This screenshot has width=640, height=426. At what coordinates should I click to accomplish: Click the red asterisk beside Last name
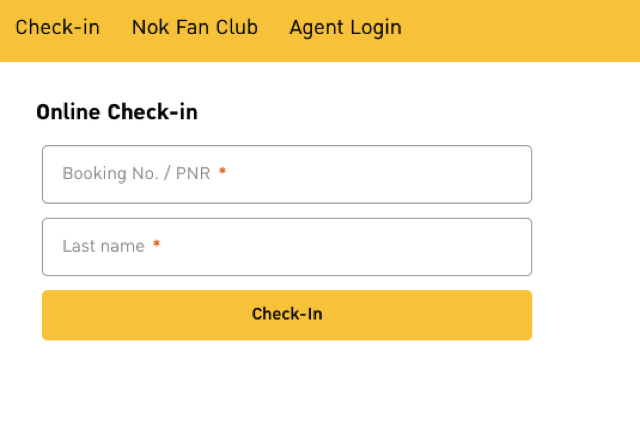pyautogui.click(x=156, y=244)
